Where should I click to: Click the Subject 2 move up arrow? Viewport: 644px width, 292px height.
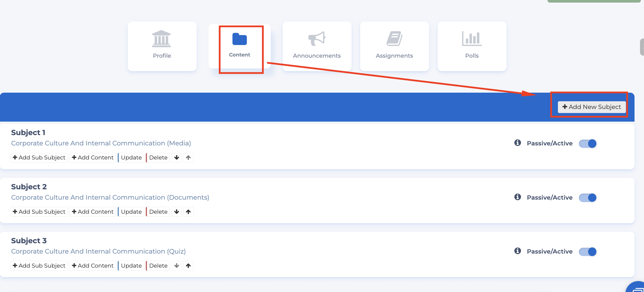[188, 212]
